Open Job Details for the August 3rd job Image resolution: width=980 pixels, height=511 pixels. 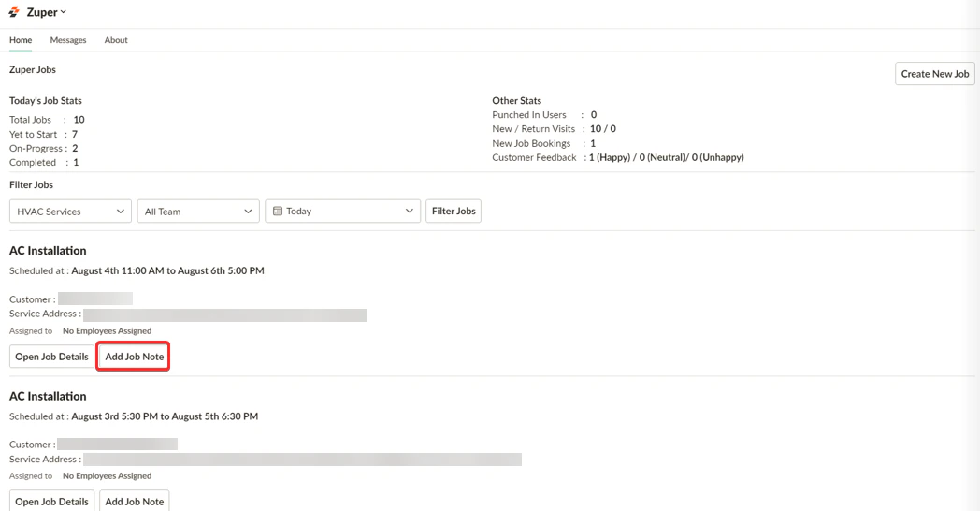point(51,501)
